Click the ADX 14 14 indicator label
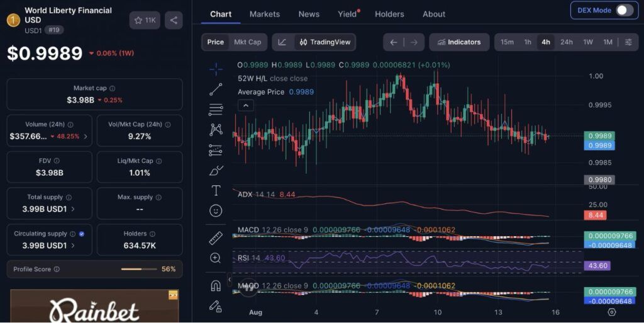This screenshot has height=323, width=644. 257,195
